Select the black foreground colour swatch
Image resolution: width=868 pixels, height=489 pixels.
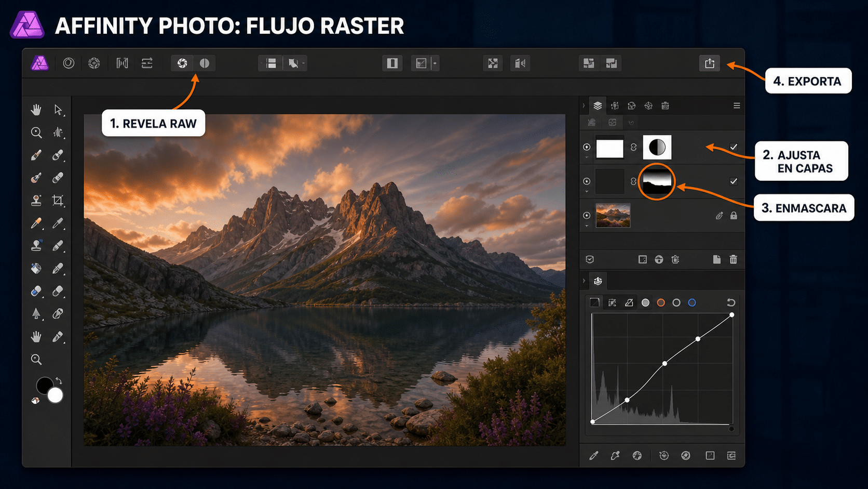[x=44, y=385]
